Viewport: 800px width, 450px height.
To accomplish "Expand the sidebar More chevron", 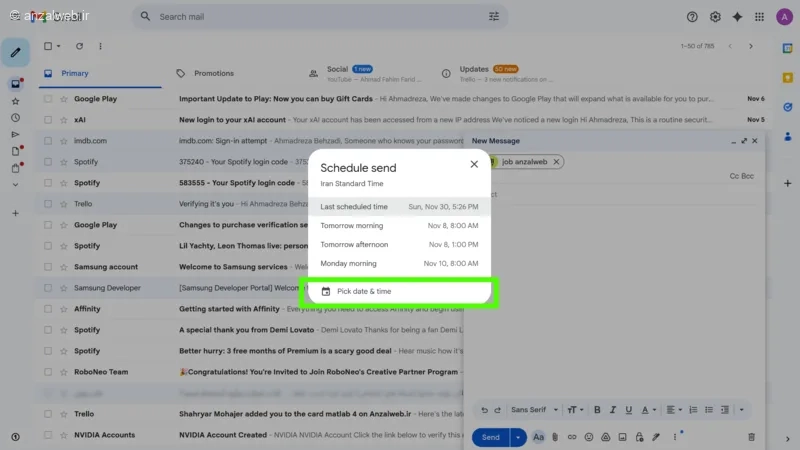I will coord(15,185).
